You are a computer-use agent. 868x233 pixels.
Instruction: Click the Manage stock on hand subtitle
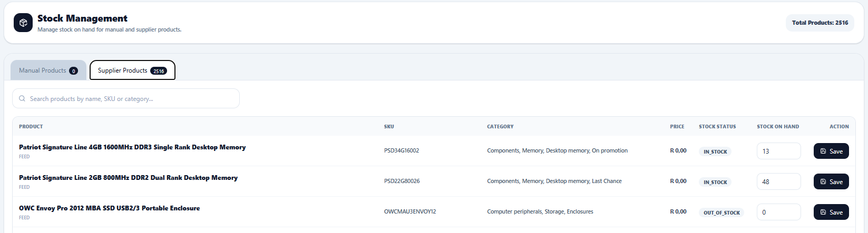point(110,30)
